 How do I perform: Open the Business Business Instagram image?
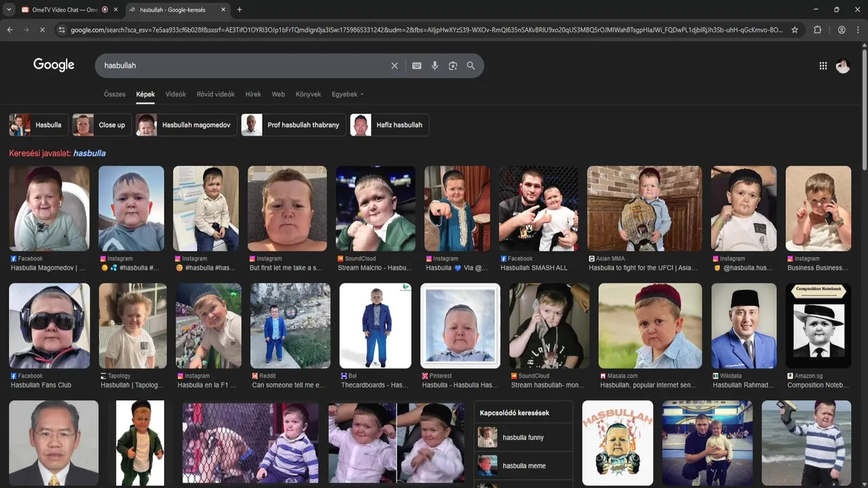pos(818,209)
